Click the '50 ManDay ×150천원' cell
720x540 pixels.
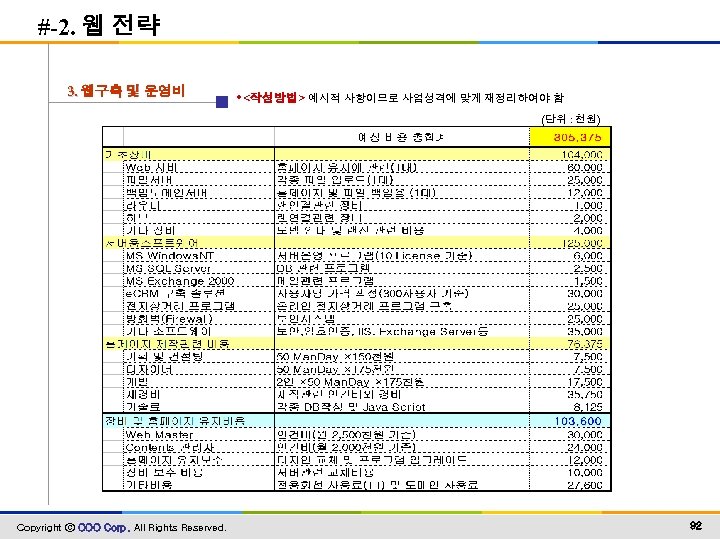pyautogui.click(x=335, y=357)
